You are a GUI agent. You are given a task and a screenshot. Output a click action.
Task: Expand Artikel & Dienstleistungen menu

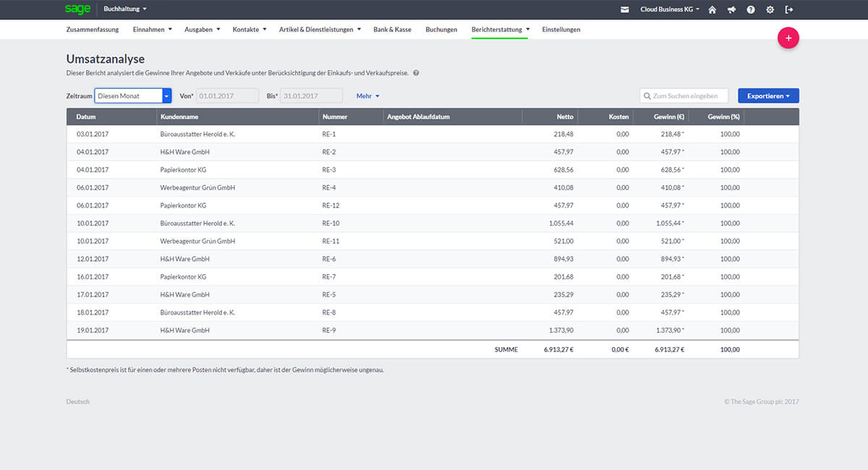[x=320, y=30]
